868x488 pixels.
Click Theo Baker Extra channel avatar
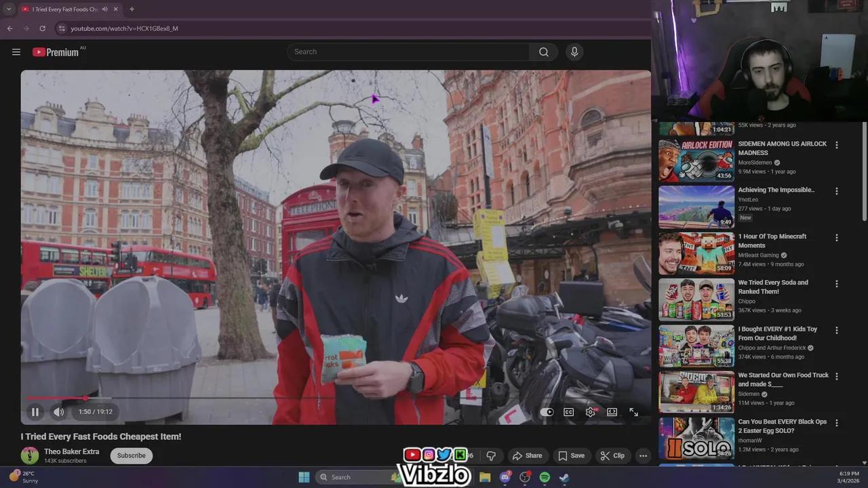(x=30, y=455)
